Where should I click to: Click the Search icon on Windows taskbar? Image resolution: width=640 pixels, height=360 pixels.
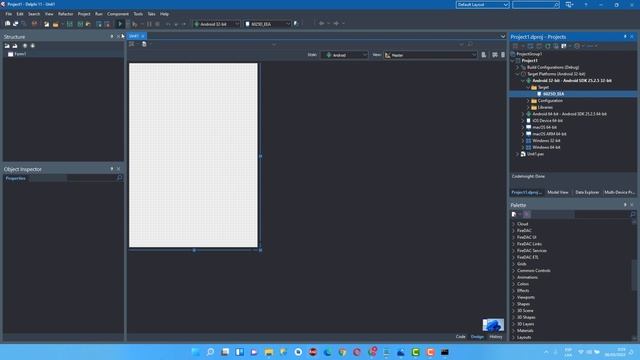point(211,352)
